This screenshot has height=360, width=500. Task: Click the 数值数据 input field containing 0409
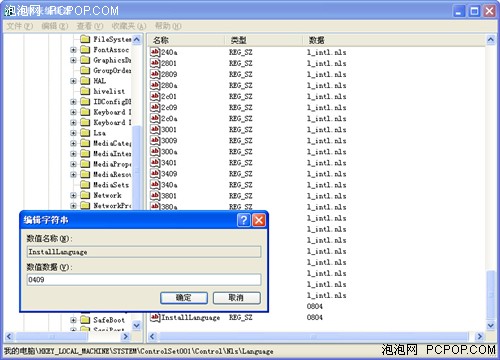(144, 280)
